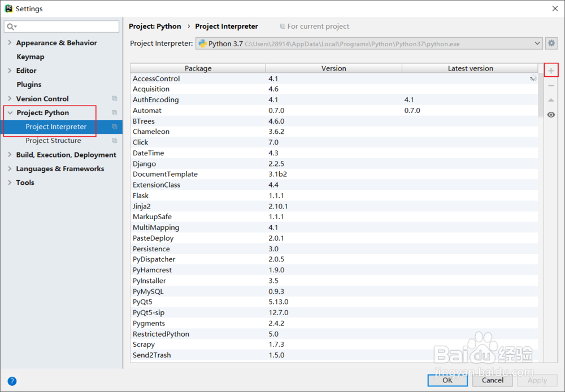Select the Pygments package row
Image resolution: width=565 pixels, height=392 pixels.
coord(334,323)
